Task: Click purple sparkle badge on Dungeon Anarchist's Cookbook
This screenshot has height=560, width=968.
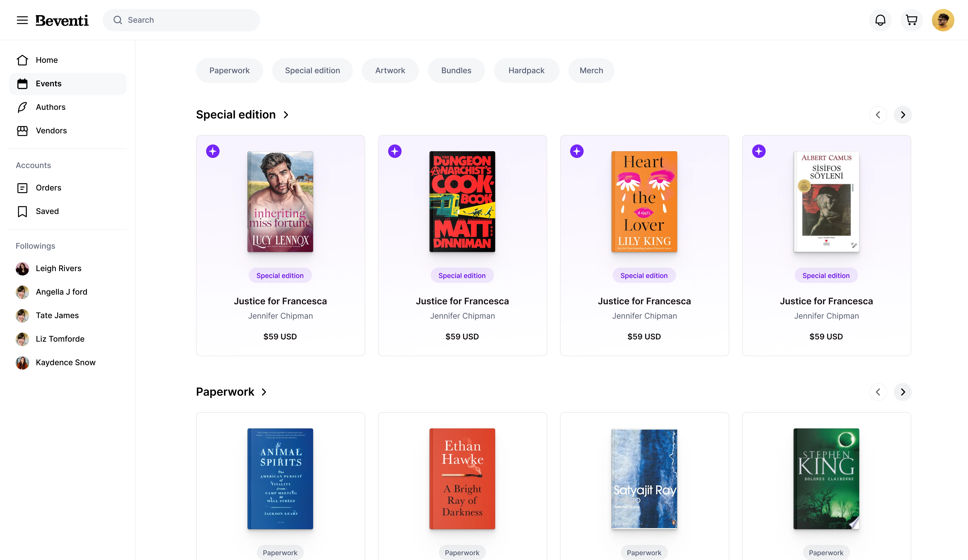Action: point(394,151)
